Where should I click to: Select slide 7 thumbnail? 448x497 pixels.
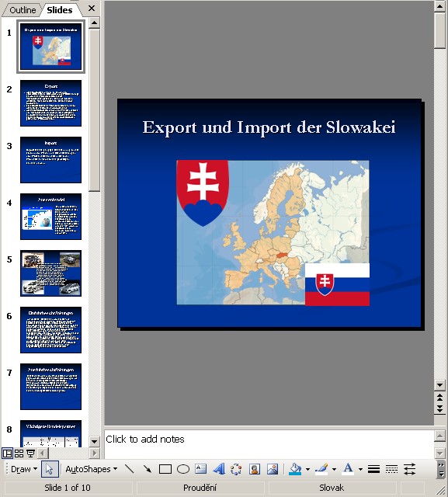50,387
